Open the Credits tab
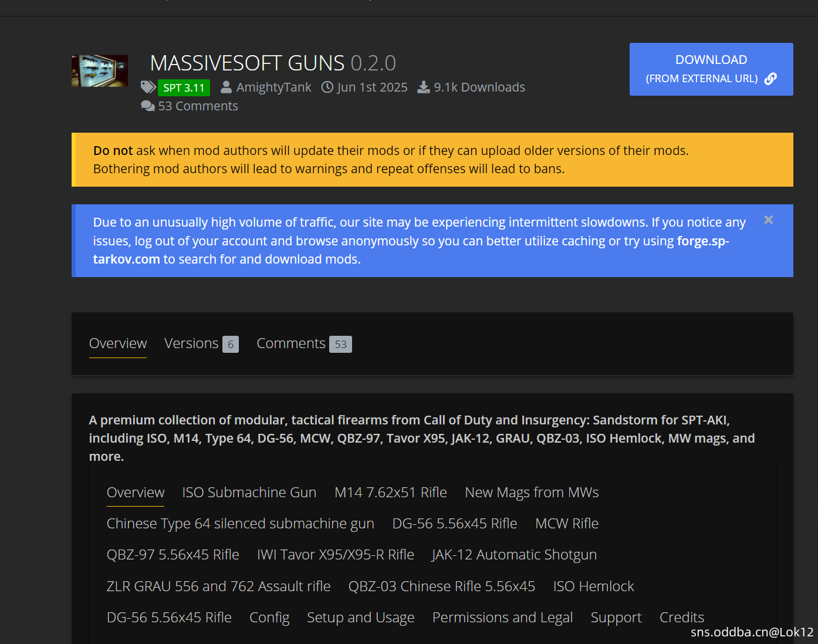 click(682, 618)
